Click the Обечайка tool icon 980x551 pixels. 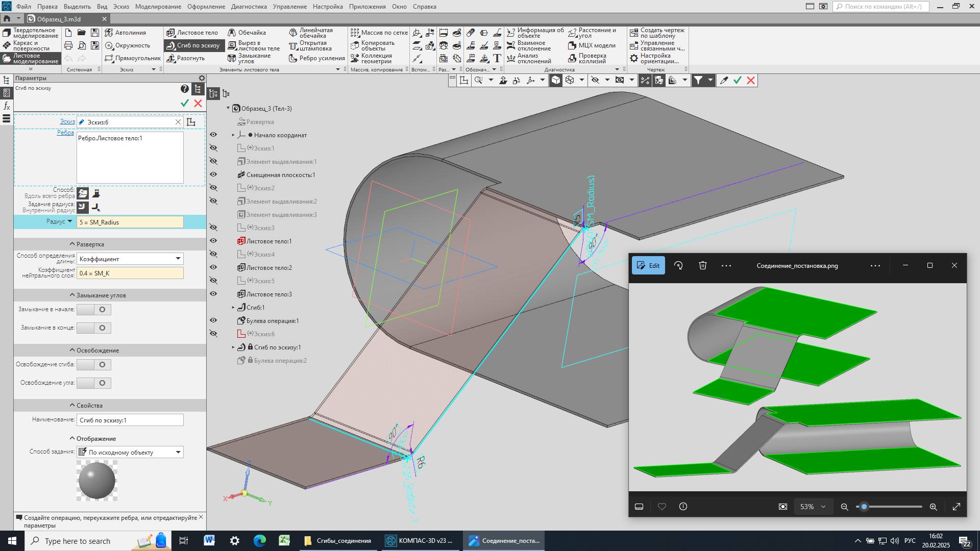[232, 33]
